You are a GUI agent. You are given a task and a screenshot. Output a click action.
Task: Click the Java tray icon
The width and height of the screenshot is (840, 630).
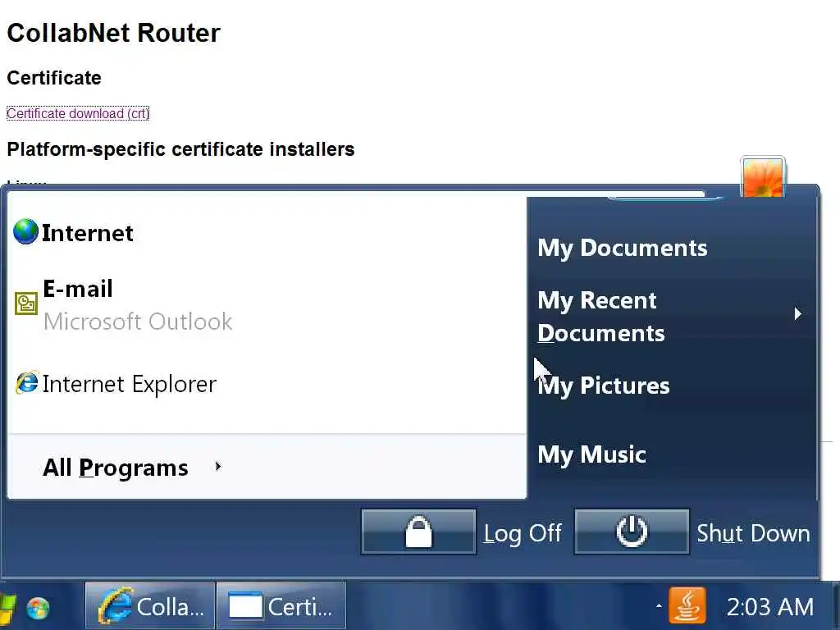[x=687, y=606]
